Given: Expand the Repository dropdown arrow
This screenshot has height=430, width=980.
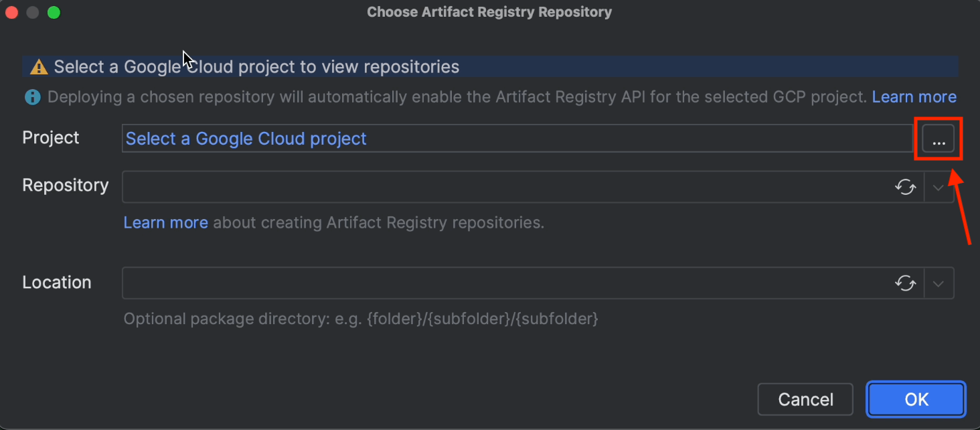Looking at the screenshot, I should (x=938, y=188).
